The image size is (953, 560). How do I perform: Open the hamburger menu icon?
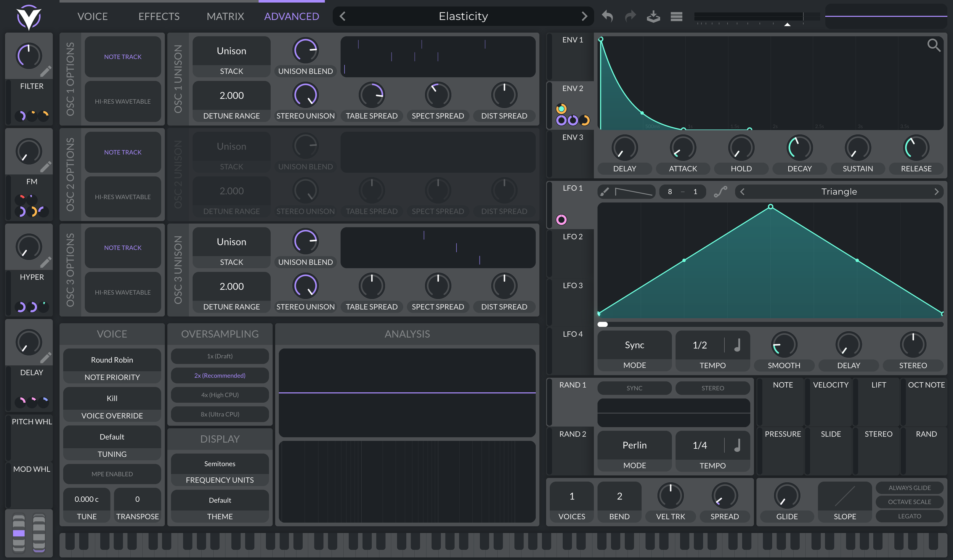tap(676, 16)
